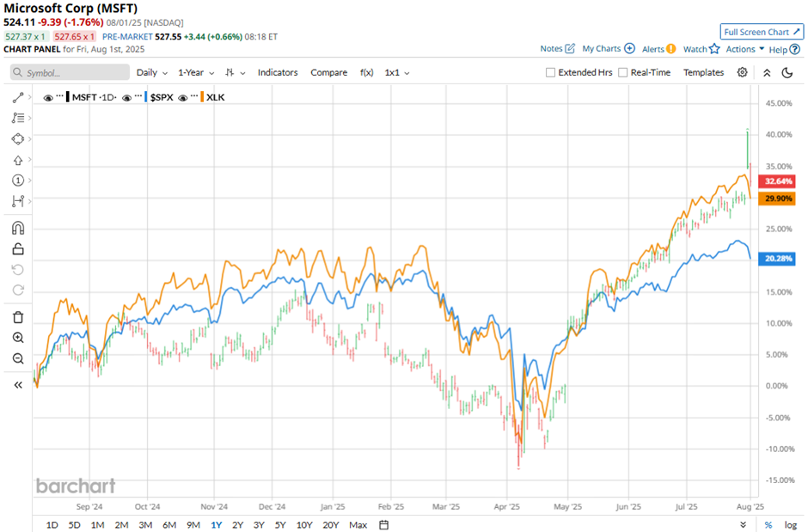
Task: Open the My Charts link
Action: click(x=602, y=48)
